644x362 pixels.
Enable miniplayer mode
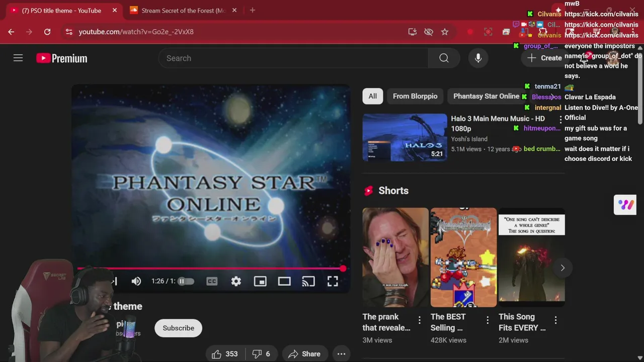(x=260, y=282)
